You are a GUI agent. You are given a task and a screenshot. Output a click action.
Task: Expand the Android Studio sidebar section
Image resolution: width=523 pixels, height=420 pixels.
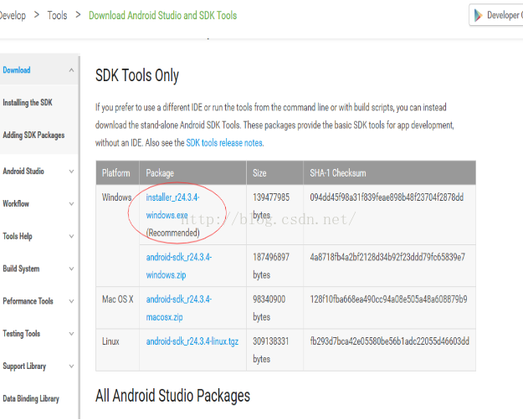[72, 172]
